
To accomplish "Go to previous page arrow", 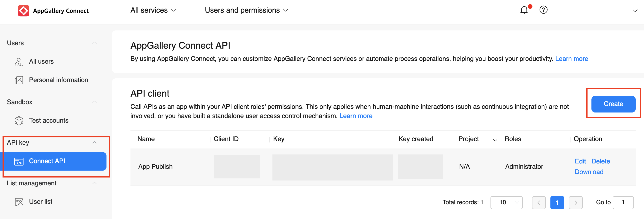I will 539,202.
